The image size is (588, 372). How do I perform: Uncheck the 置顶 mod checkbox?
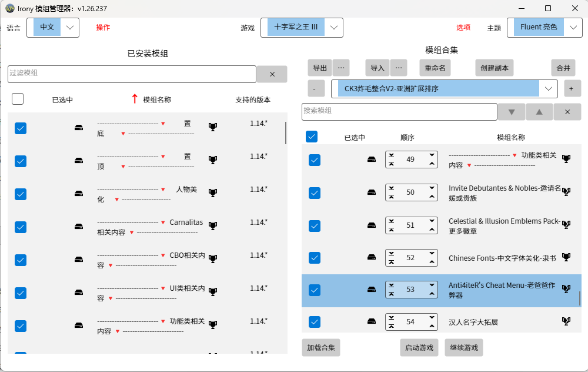point(21,161)
